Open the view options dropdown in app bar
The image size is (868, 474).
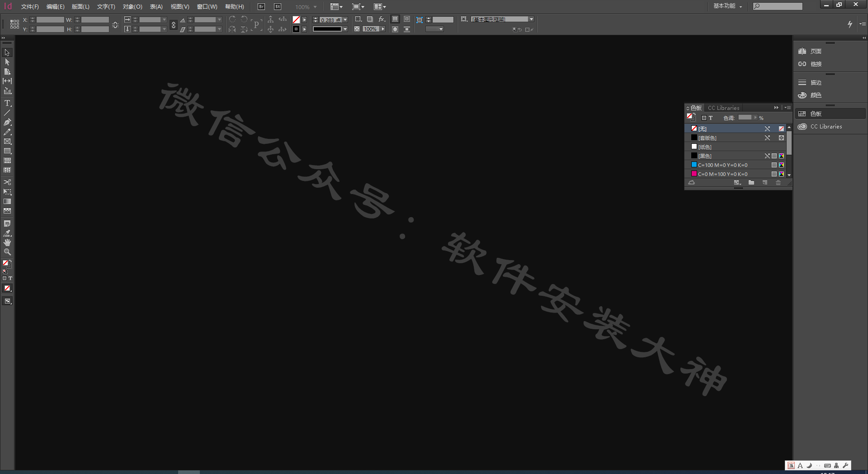336,7
